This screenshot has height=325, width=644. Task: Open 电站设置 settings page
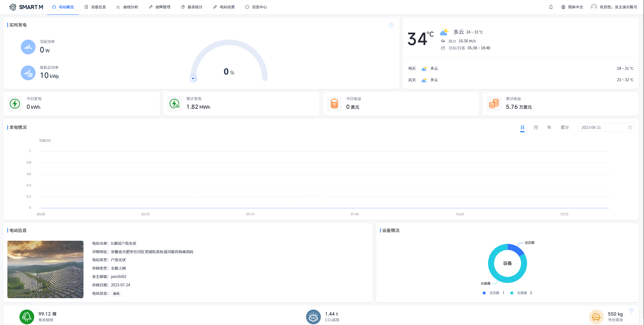pos(224,7)
